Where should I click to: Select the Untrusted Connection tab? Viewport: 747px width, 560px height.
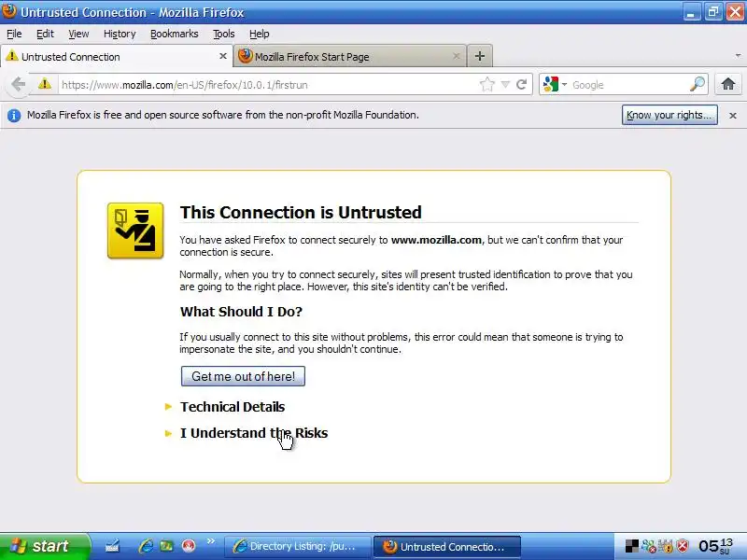click(x=116, y=56)
